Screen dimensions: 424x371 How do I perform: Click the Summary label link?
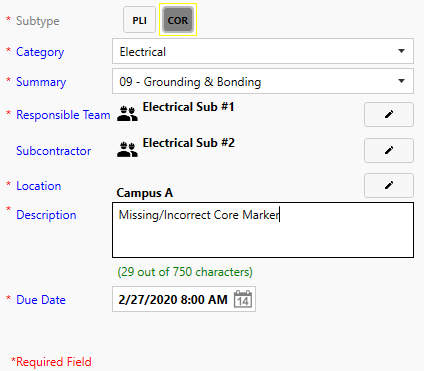pos(41,82)
